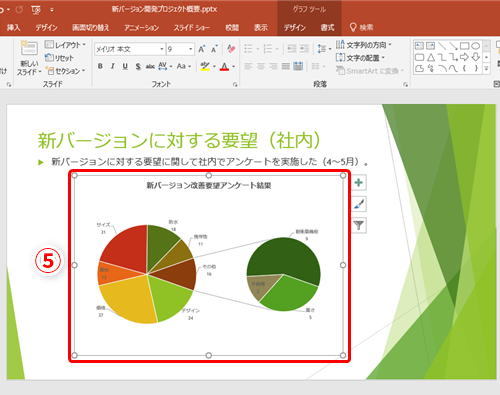Select the oval shape
The width and height of the screenshot is (500, 395).
pos(476,46)
